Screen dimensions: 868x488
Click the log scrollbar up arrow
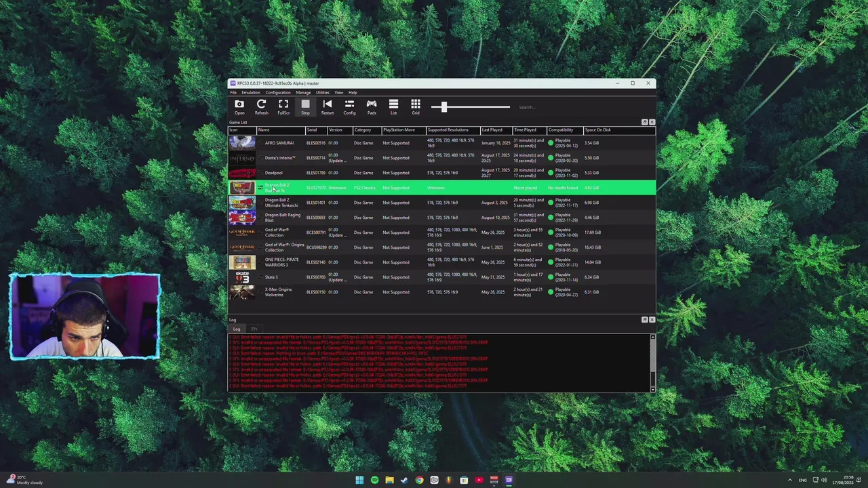coord(653,337)
